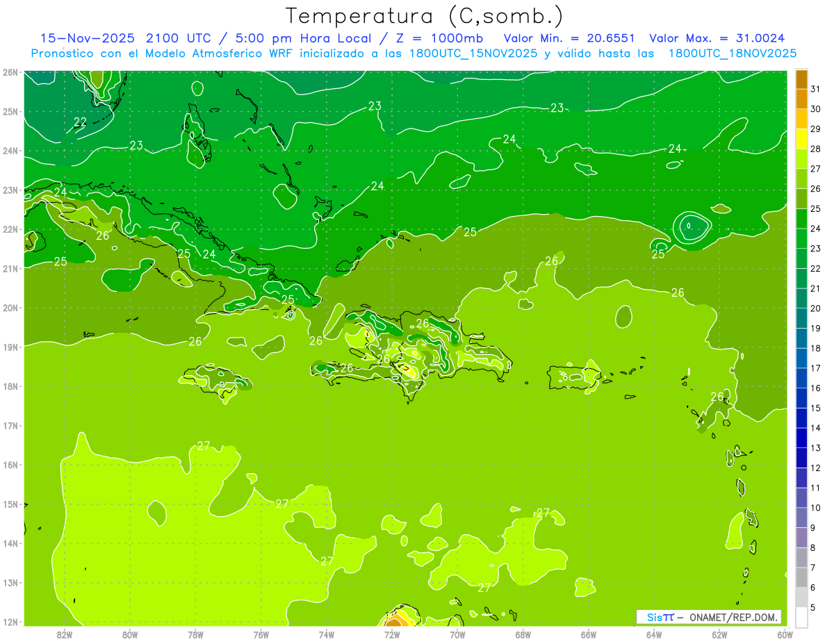
Task: Click the "74W" longitude axis label
Action: point(327,634)
